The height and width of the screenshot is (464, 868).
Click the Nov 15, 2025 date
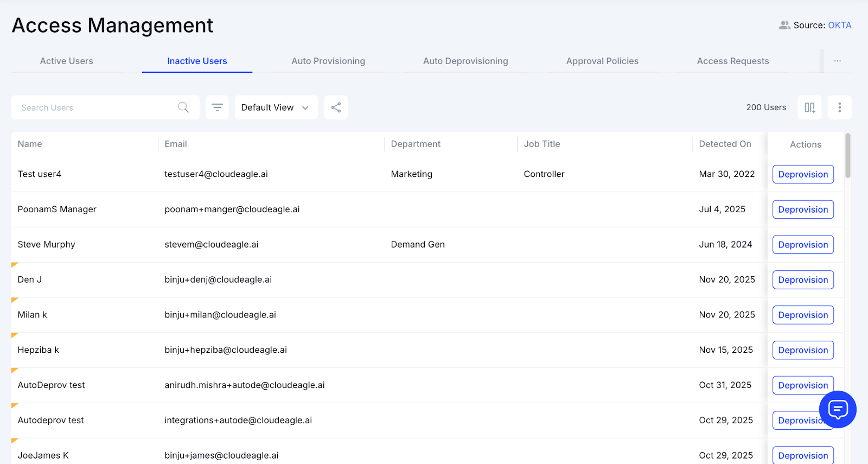click(x=726, y=350)
